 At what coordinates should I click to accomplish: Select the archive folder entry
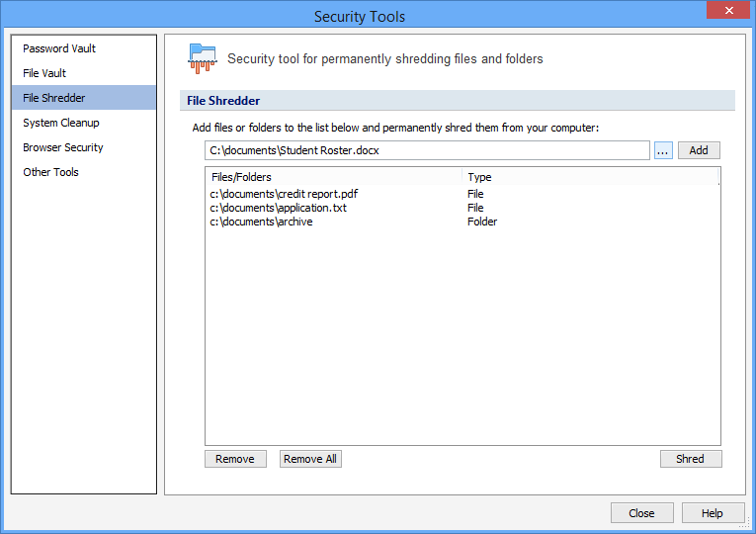[x=261, y=222]
